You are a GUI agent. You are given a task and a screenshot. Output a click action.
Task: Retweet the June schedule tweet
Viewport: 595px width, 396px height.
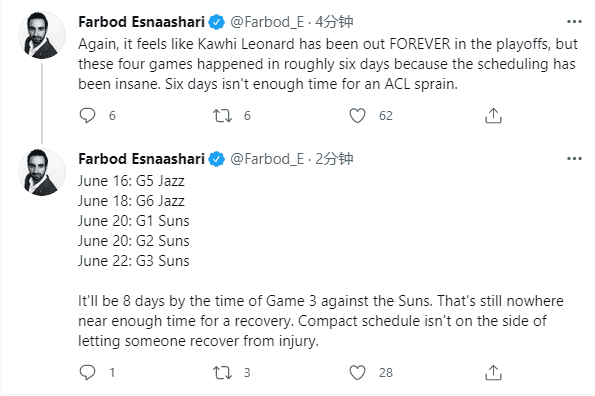click(x=222, y=372)
